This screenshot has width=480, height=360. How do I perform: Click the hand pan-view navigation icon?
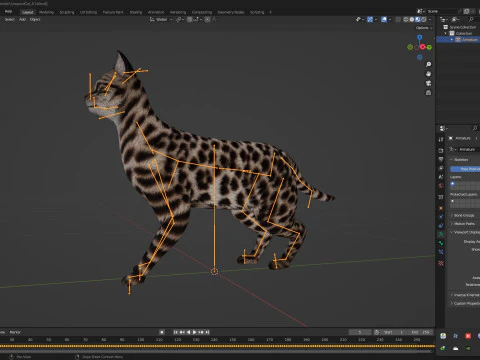(428, 74)
